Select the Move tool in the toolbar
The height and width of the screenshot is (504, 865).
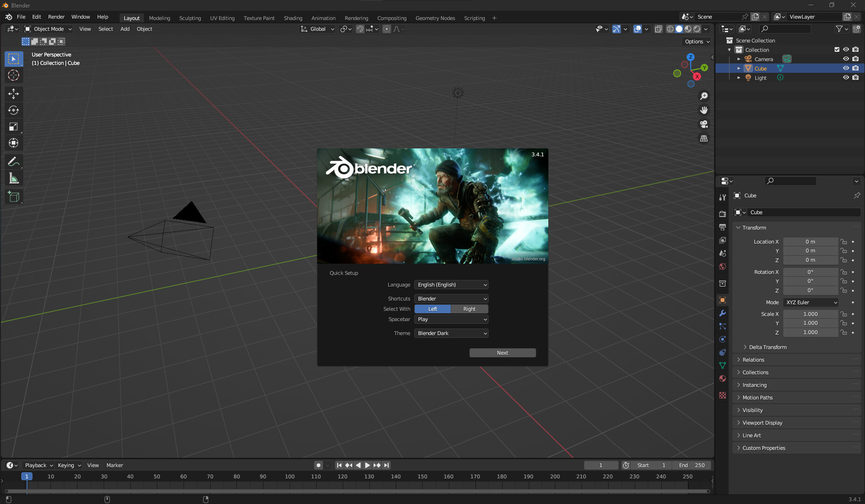(x=14, y=94)
